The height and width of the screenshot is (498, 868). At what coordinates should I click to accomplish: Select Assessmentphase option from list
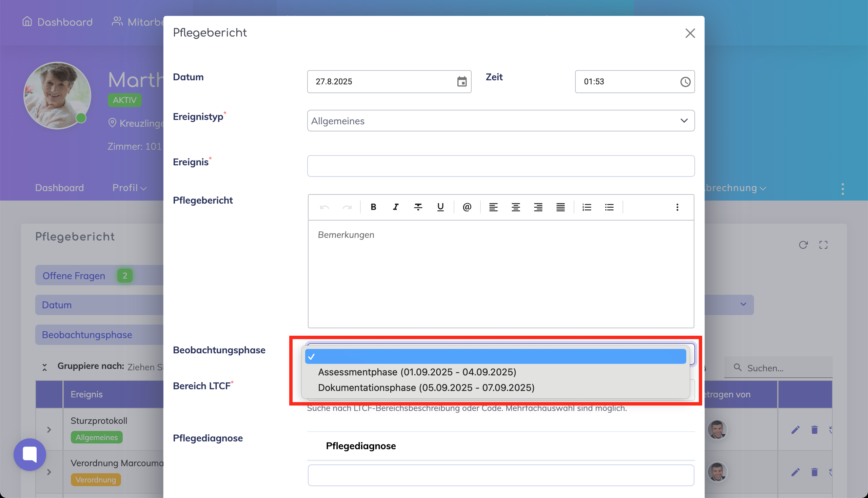point(417,372)
